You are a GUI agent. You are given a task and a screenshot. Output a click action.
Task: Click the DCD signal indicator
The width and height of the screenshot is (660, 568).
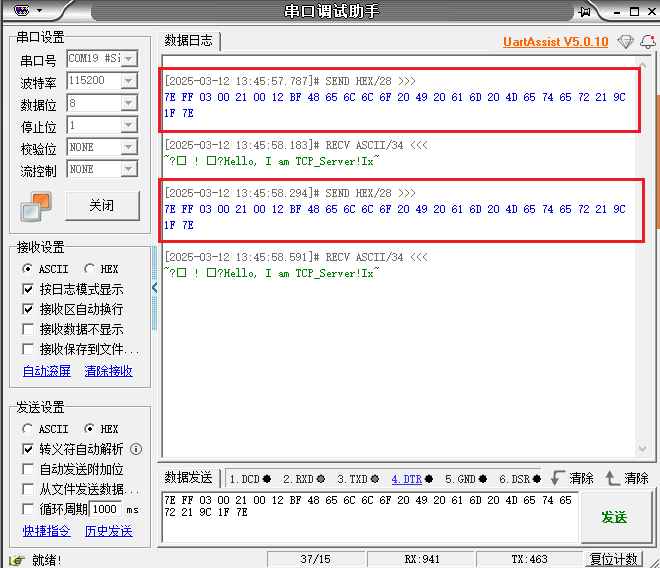pyautogui.click(x=267, y=479)
